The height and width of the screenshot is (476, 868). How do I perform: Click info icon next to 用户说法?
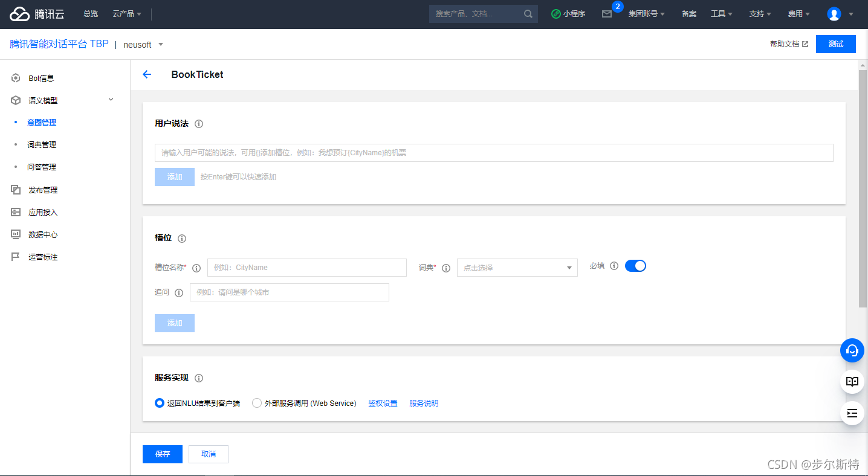click(x=199, y=124)
